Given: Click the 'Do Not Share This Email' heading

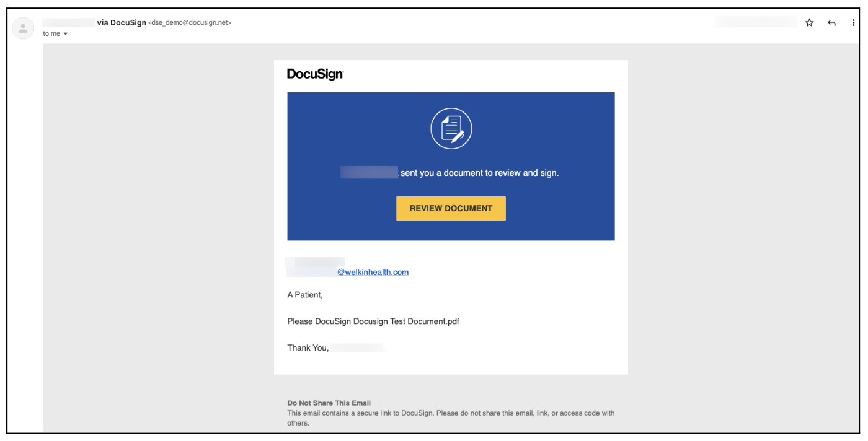Looking at the screenshot, I should [x=329, y=403].
